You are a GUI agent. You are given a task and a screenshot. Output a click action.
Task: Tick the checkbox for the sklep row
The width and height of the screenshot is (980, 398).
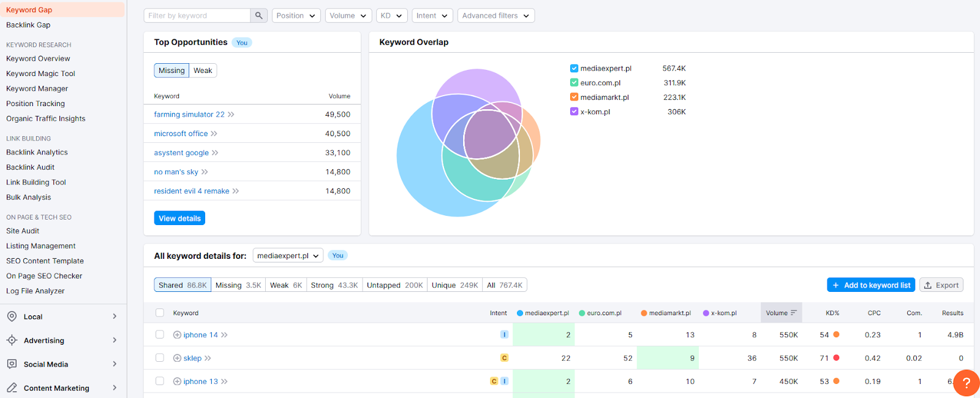click(x=160, y=358)
